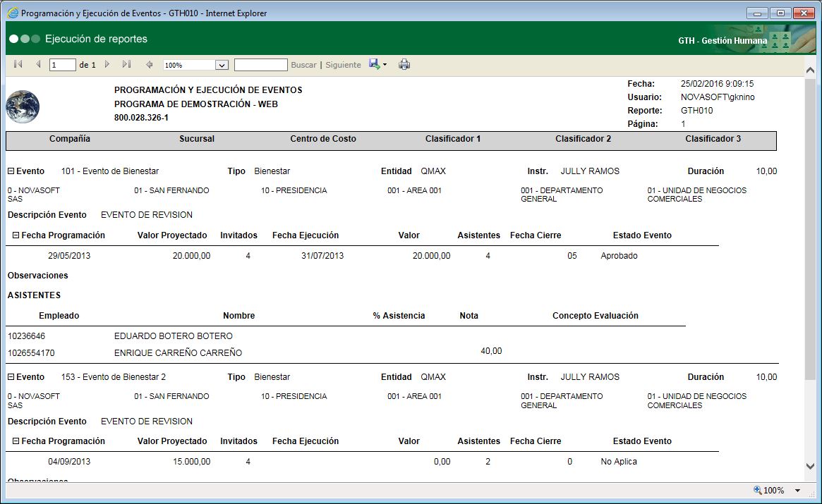
Task: Click the back to parent report arrow
Action: tap(149, 65)
